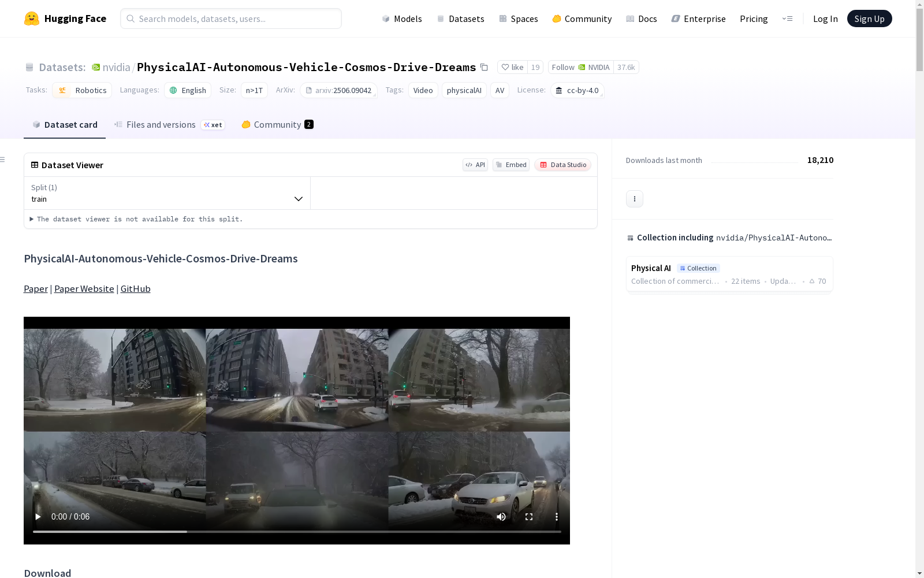The height and width of the screenshot is (578, 924).
Task: Open the Split train dropdown
Action: tap(167, 193)
